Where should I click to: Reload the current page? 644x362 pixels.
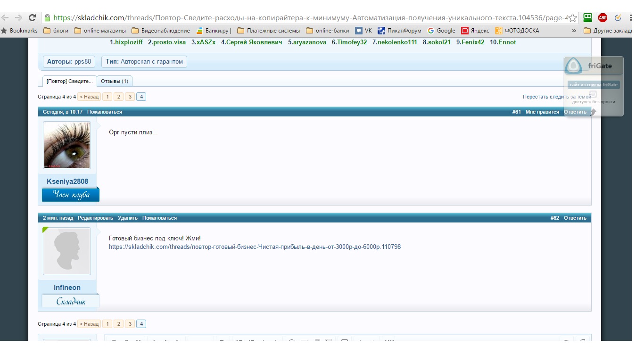coord(32,18)
